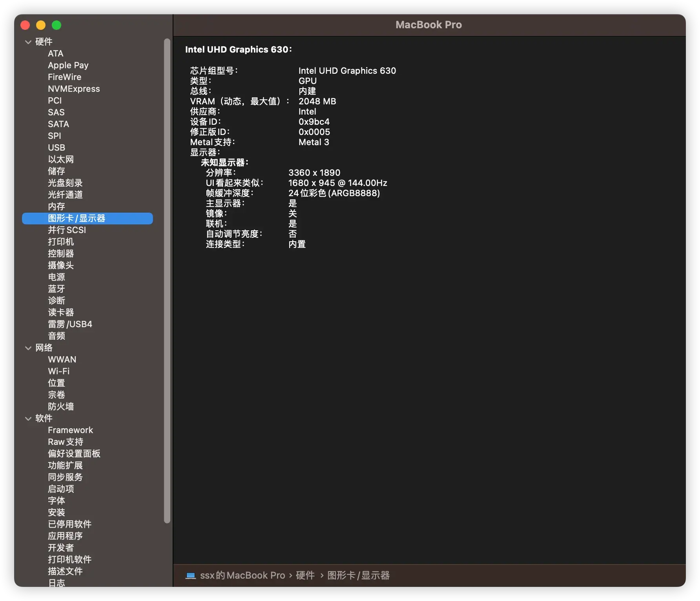Select WWAN under network
This screenshot has height=601, width=700.
tap(62, 359)
